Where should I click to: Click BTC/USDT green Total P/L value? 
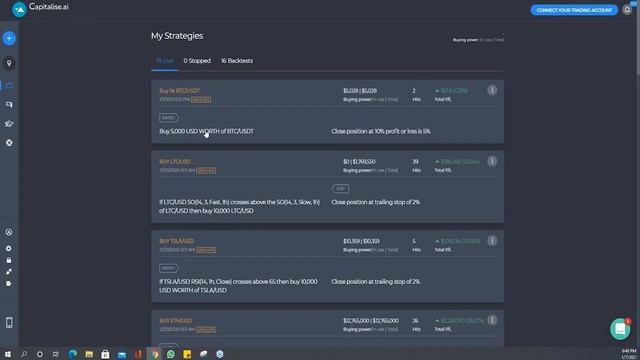coord(451,91)
